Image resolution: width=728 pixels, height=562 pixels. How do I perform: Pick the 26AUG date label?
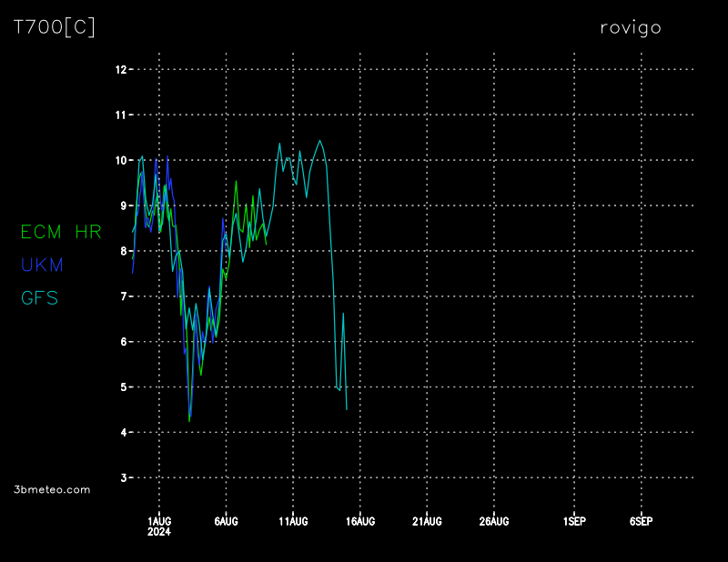(x=494, y=521)
